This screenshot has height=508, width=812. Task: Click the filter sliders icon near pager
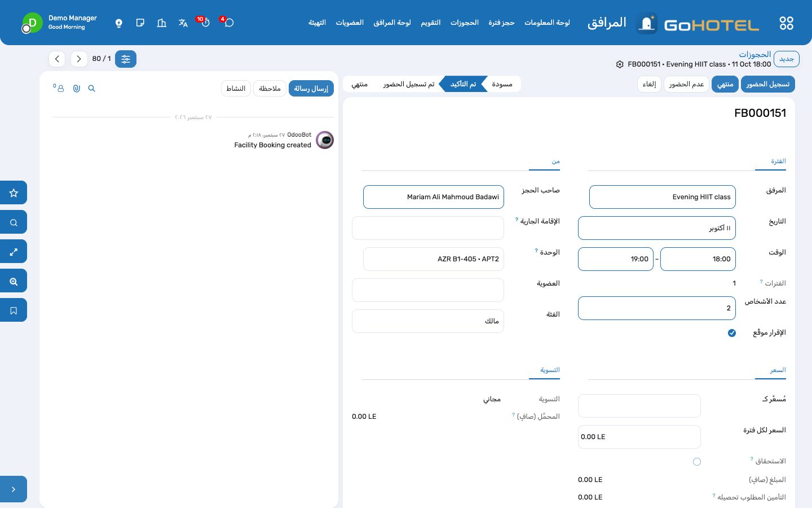pos(126,59)
